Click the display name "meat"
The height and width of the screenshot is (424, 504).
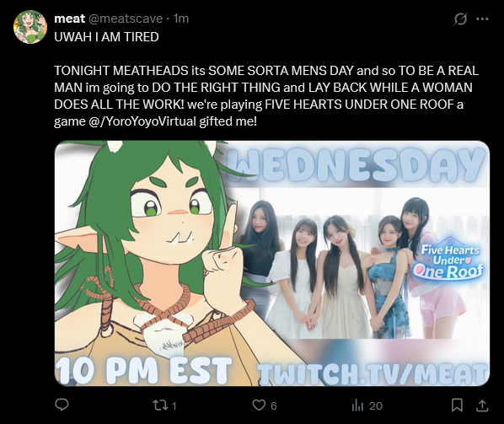[x=69, y=19]
